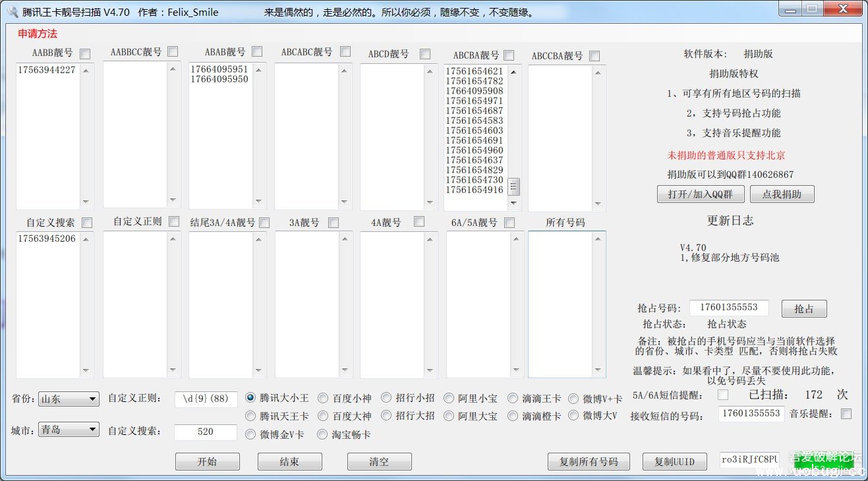Click 打开/加入QQ群 button
Image resolution: width=868 pixels, height=481 pixels.
(x=701, y=194)
